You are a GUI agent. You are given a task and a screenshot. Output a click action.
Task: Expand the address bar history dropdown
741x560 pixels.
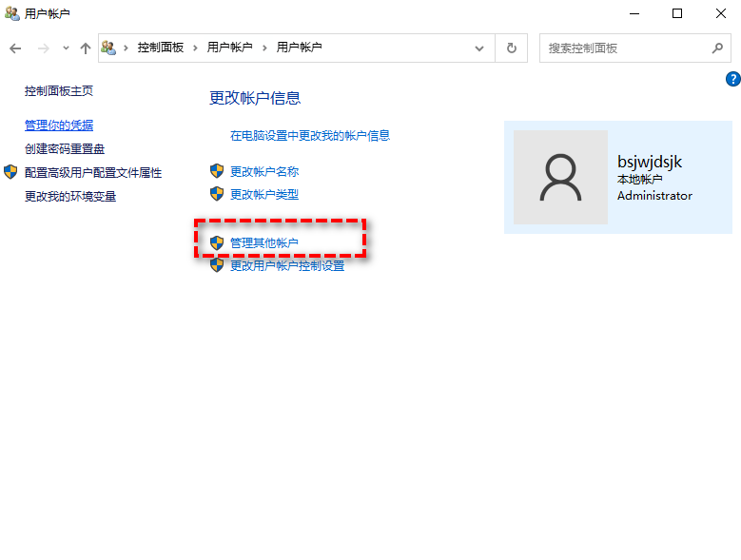tap(478, 48)
